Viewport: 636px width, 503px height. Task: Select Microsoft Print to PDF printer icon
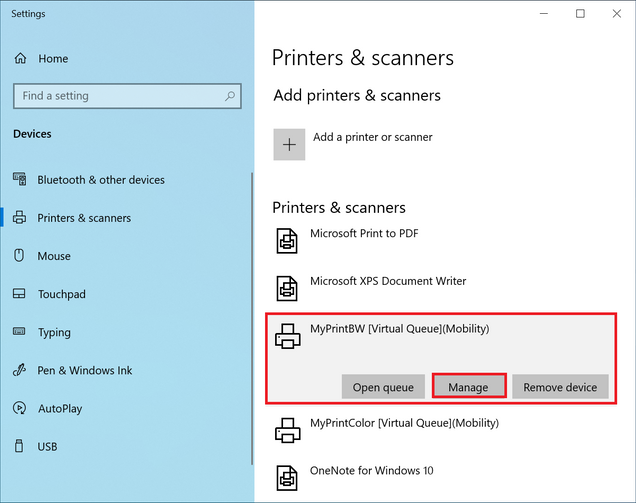tap(287, 241)
